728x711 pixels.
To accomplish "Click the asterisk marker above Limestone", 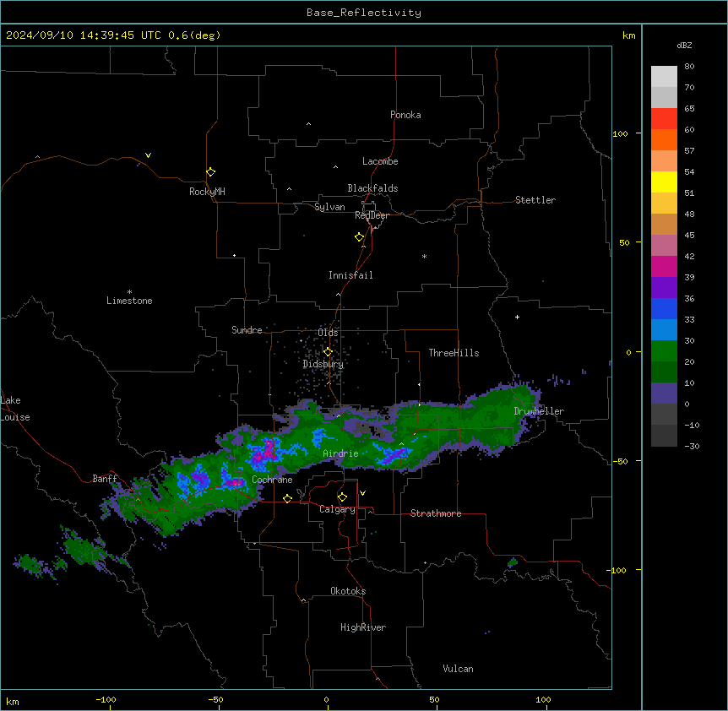I will tap(129, 292).
